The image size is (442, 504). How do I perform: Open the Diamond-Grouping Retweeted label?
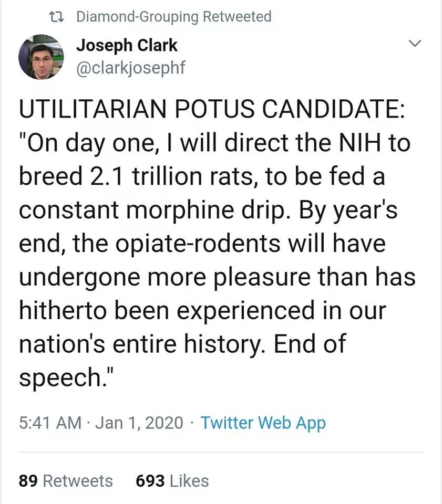[174, 17]
